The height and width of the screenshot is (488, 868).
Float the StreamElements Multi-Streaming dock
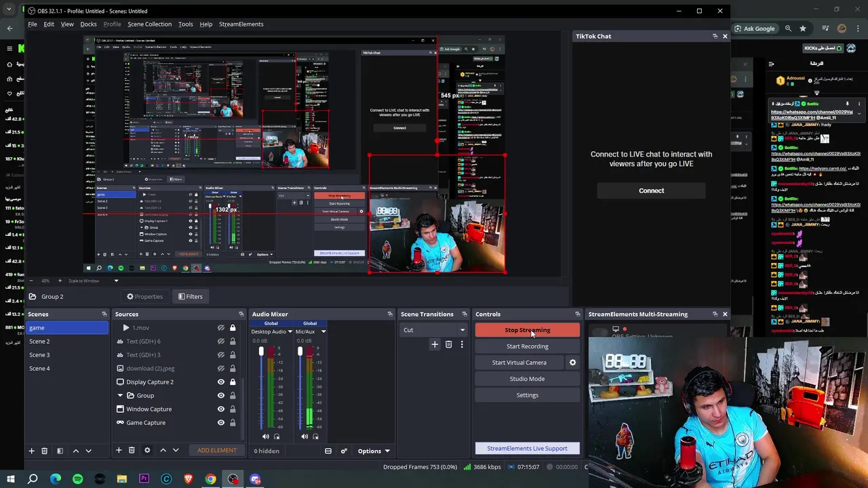715,314
